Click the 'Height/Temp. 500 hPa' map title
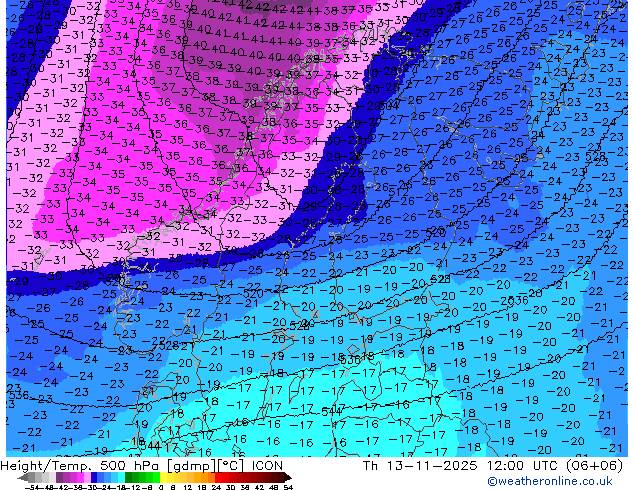 (82, 466)
